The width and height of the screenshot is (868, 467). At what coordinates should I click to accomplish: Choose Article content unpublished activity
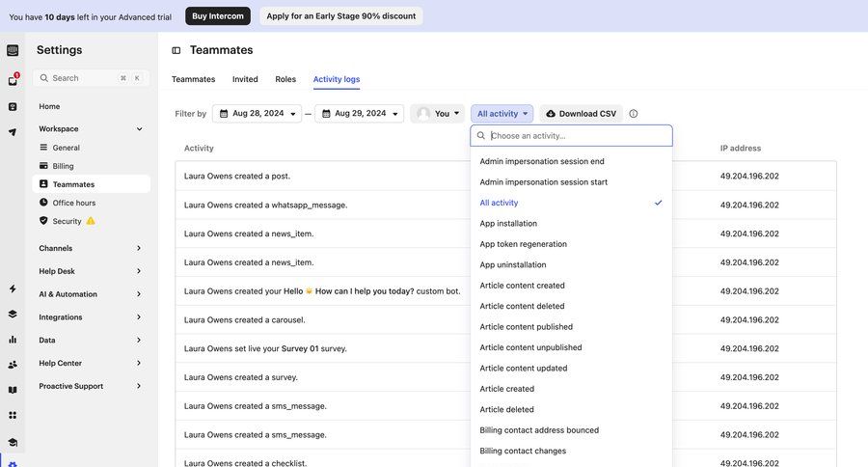pos(571,347)
